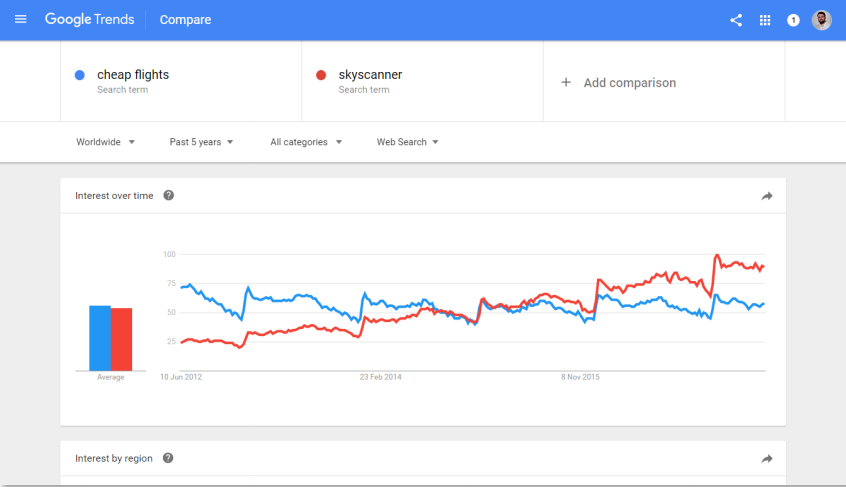Expand the All categories dropdown
The width and height of the screenshot is (846, 487).
click(x=305, y=142)
